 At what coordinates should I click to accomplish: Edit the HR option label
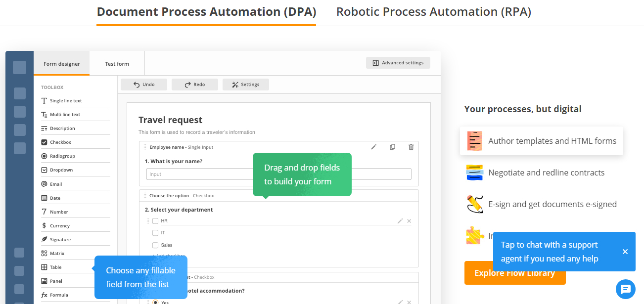400,221
